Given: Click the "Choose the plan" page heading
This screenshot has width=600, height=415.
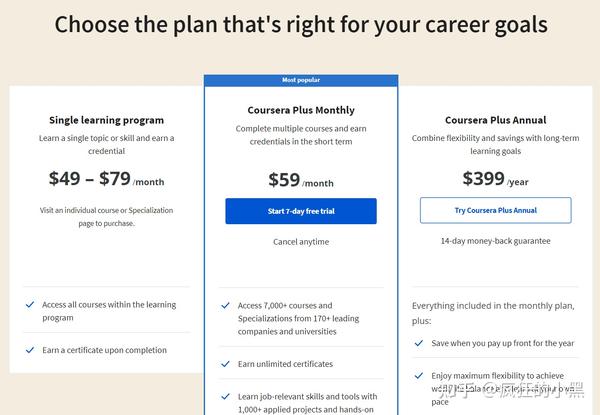Looking at the screenshot, I should click(x=300, y=24).
